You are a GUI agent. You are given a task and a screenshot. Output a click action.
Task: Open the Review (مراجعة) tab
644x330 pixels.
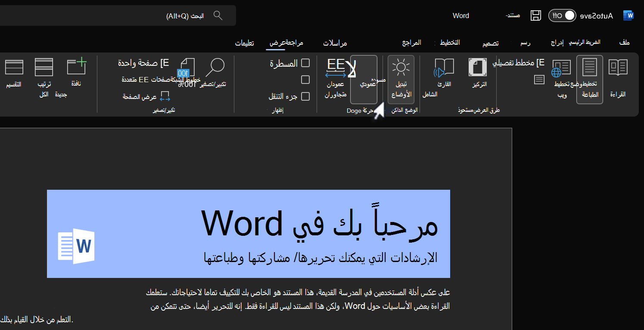click(295, 43)
